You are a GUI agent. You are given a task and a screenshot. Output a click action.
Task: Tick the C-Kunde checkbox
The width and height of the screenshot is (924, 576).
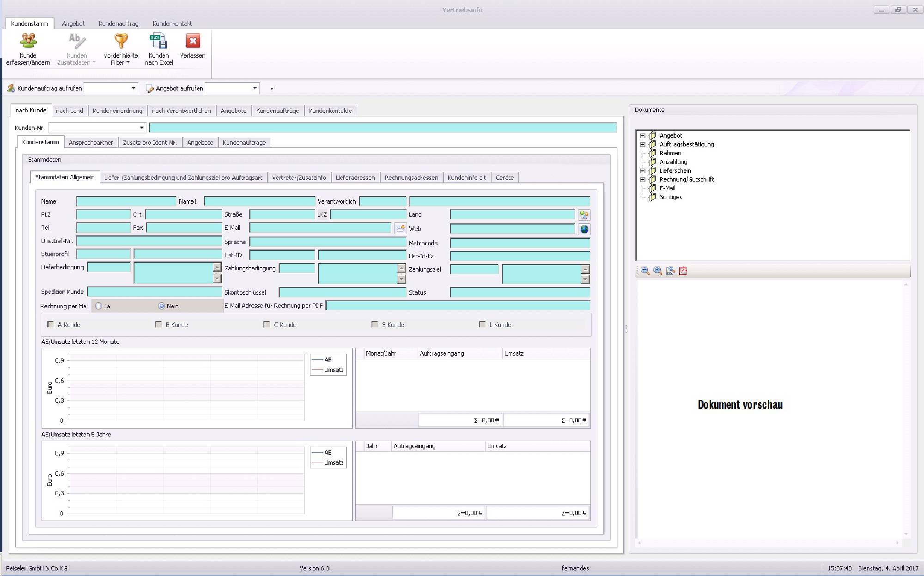pyautogui.click(x=267, y=324)
